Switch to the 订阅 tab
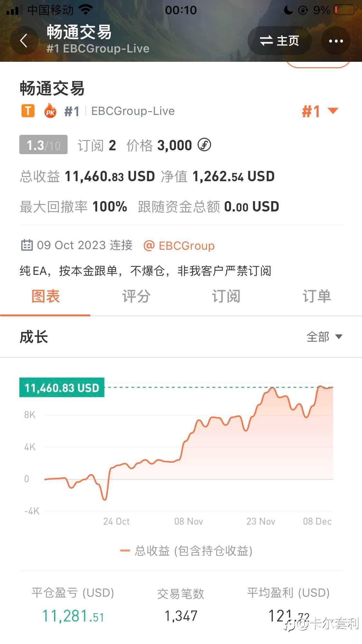Viewport: 362px width, 644px height. click(x=226, y=296)
